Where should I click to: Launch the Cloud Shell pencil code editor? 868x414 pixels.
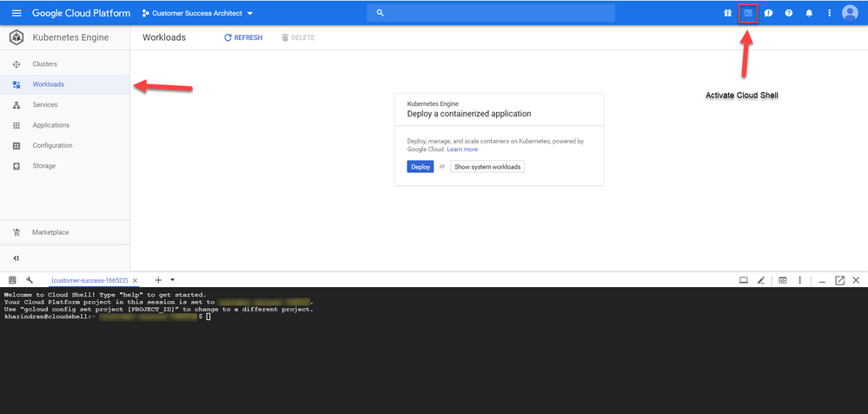click(x=761, y=280)
